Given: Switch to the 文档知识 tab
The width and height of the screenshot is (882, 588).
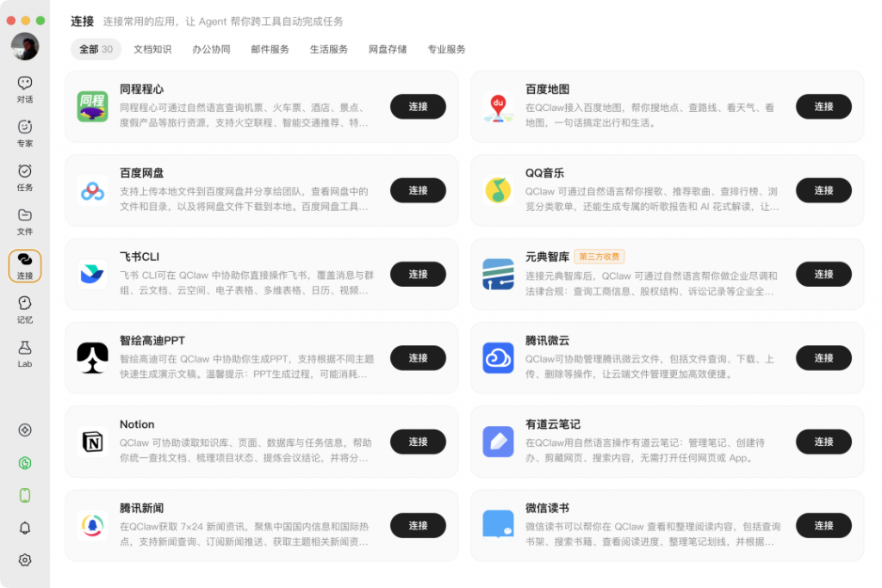Looking at the screenshot, I should 152,49.
